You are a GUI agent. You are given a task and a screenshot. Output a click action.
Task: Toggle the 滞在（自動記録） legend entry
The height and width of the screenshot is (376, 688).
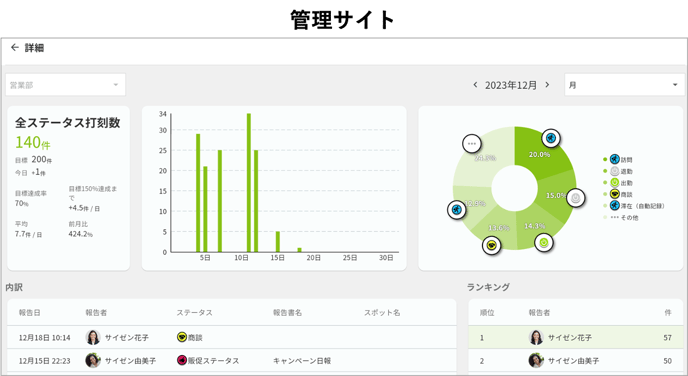[634, 205]
